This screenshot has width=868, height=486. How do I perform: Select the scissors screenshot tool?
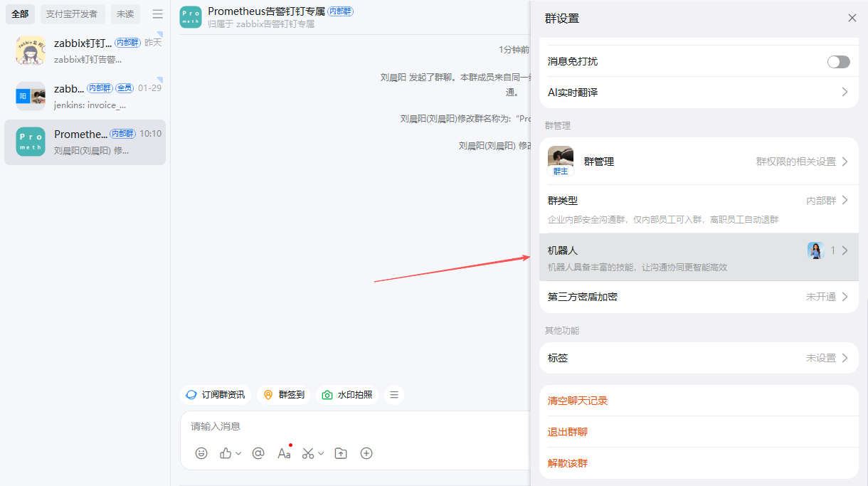pos(308,453)
